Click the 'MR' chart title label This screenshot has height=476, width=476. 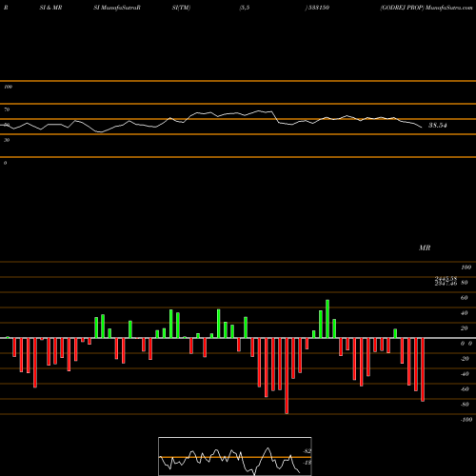425,248
